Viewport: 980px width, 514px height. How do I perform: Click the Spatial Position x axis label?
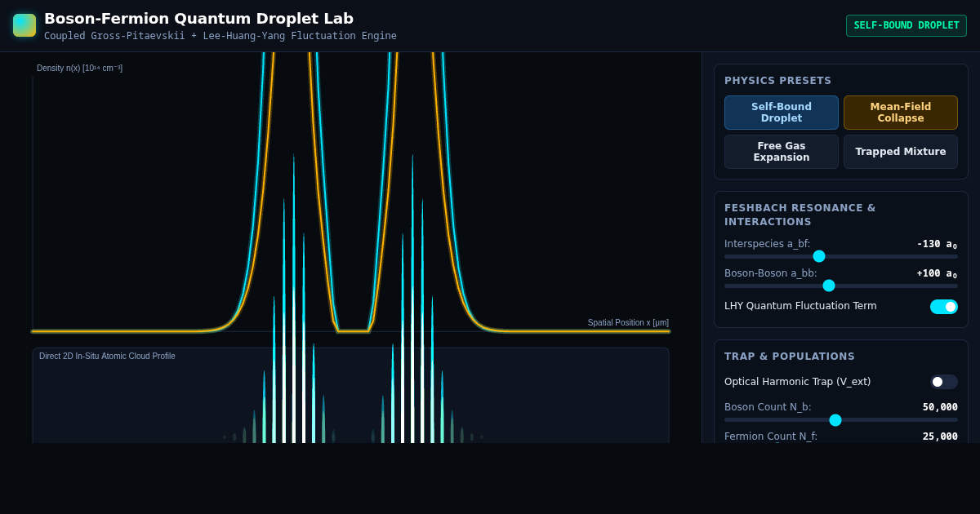(628, 323)
